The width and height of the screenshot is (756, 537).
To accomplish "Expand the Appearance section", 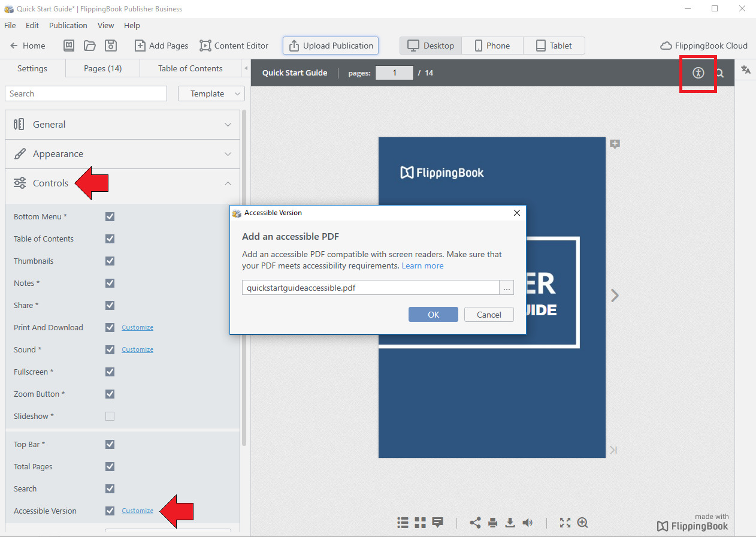I will pos(122,154).
